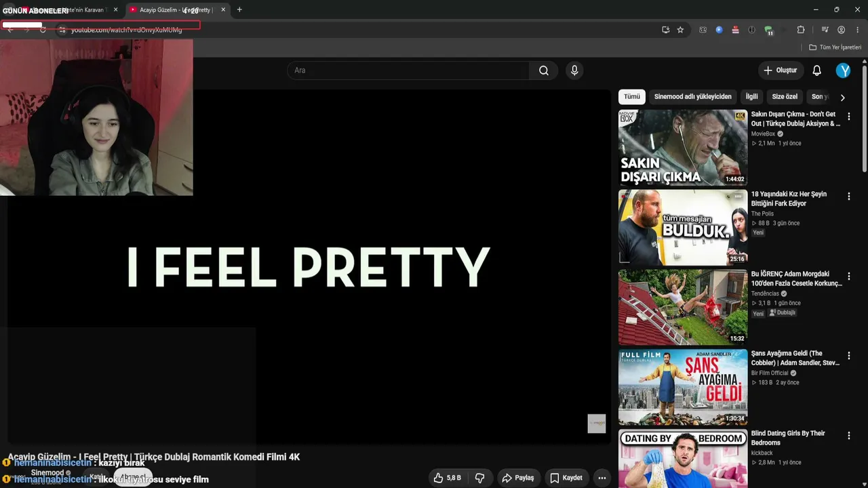This screenshot has width=868, height=488.
Task: Click the Tendências channel name
Action: [x=765, y=294]
